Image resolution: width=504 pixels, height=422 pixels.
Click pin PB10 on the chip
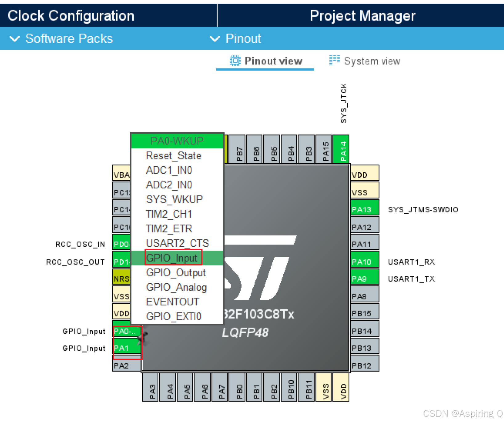[289, 387]
